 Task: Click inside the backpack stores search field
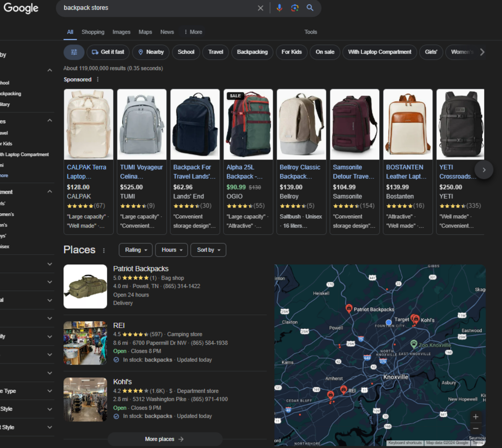coord(157,8)
